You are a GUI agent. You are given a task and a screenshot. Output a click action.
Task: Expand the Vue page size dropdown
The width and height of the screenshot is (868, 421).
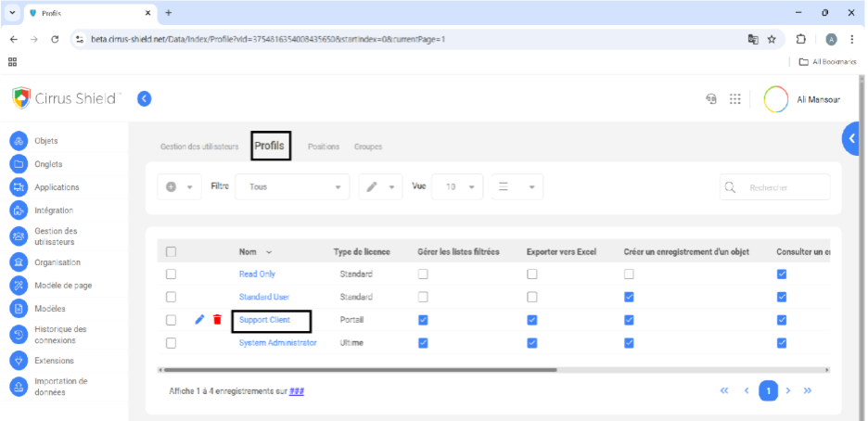pyautogui.click(x=457, y=186)
